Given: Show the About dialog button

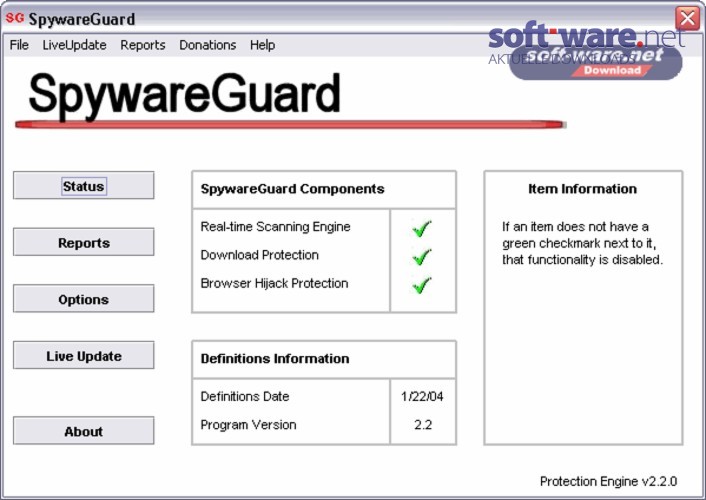Looking at the screenshot, I should (x=83, y=430).
